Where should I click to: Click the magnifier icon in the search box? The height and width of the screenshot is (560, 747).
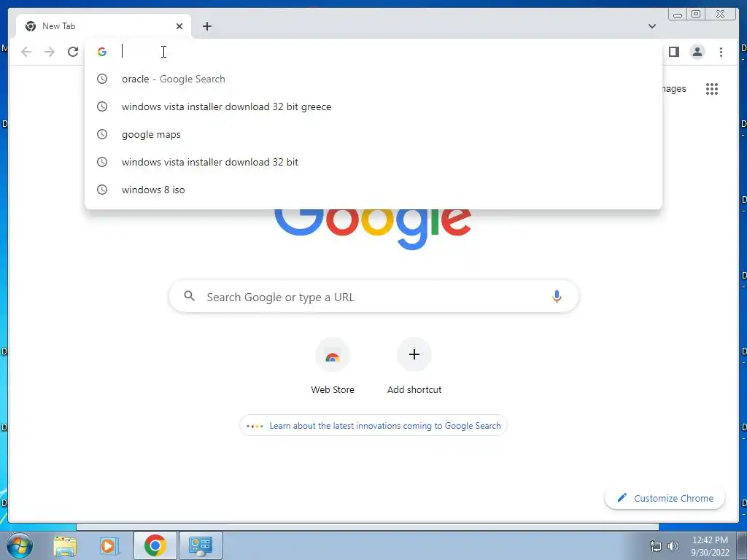(x=189, y=296)
